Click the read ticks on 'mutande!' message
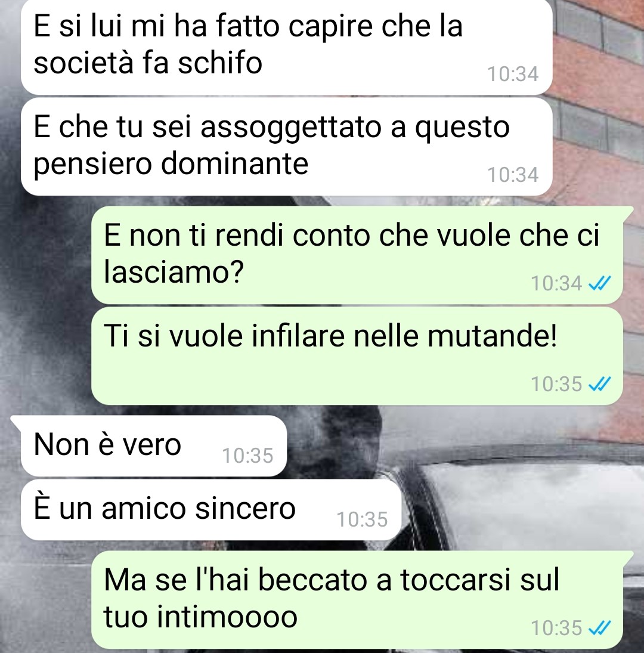The image size is (644, 653). click(x=599, y=384)
